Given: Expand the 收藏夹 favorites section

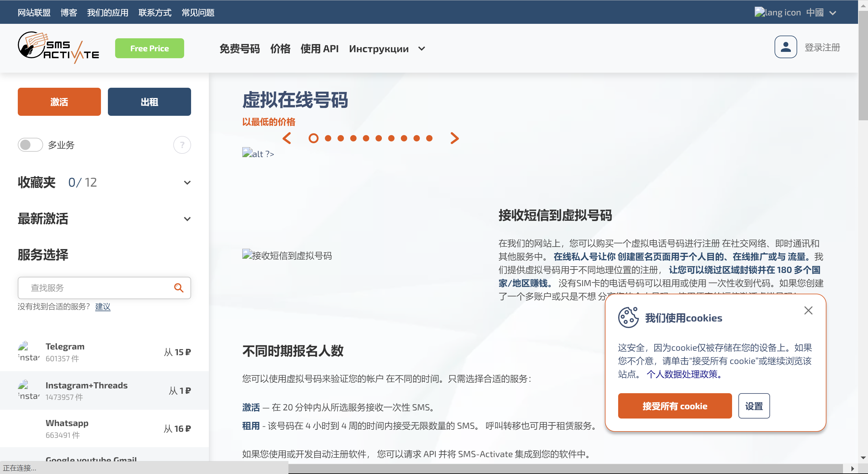Looking at the screenshot, I should (x=187, y=183).
